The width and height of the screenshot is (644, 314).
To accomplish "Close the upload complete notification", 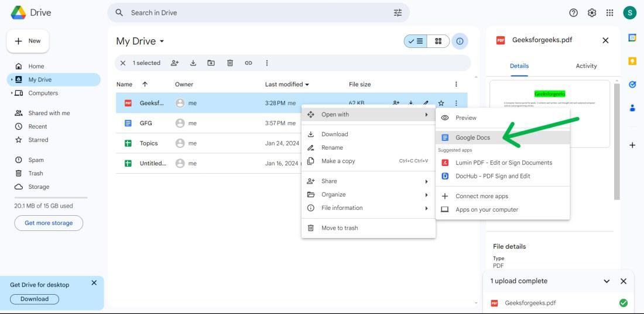I will pyautogui.click(x=624, y=281).
